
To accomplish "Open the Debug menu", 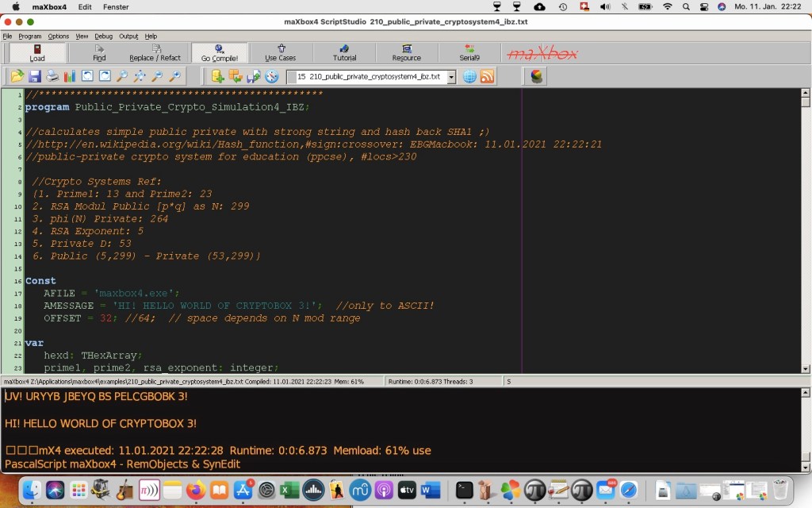I will 103,37.
